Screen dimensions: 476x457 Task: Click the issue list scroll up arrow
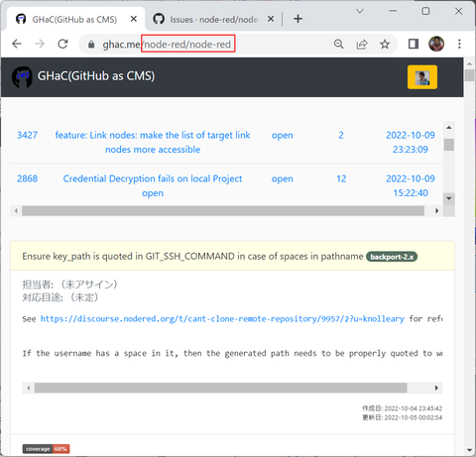pos(449,128)
